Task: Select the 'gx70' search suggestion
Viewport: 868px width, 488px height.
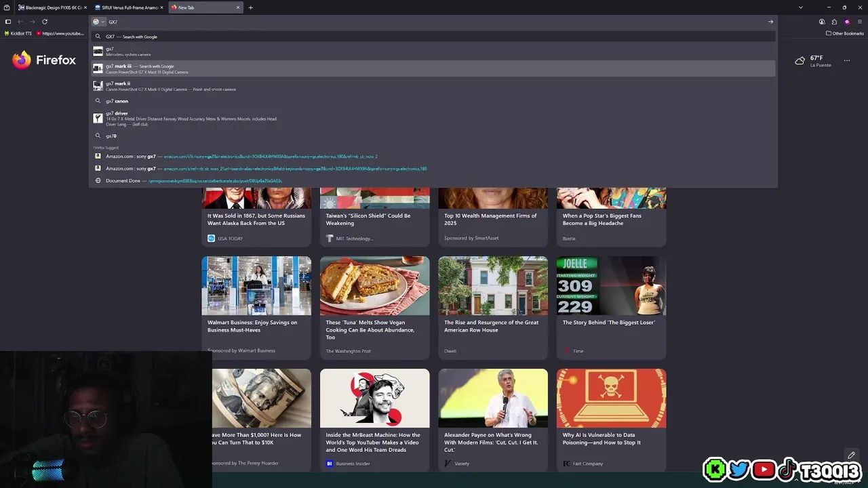Action: tap(433, 136)
